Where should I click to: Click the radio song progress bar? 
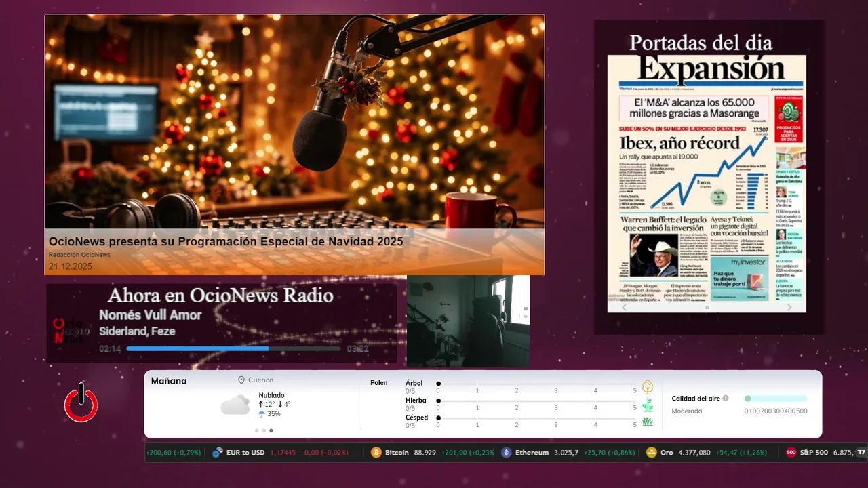pyautogui.click(x=233, y=348)
